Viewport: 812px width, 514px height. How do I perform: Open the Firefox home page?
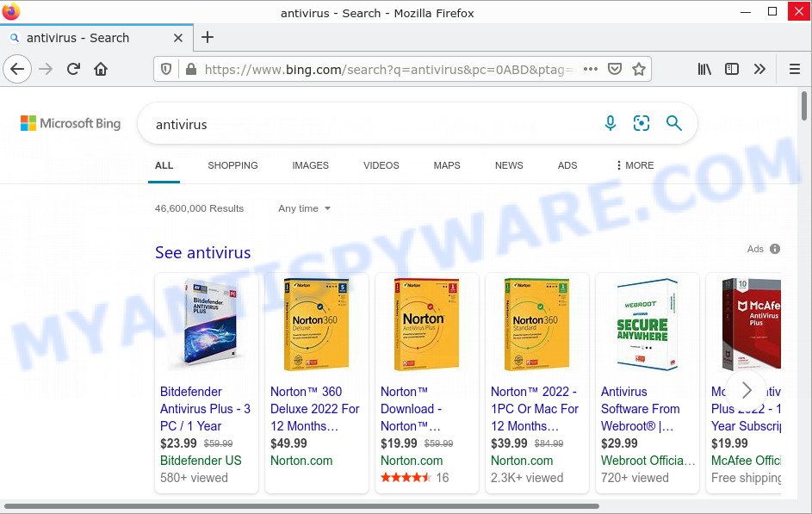pos(101,69)
